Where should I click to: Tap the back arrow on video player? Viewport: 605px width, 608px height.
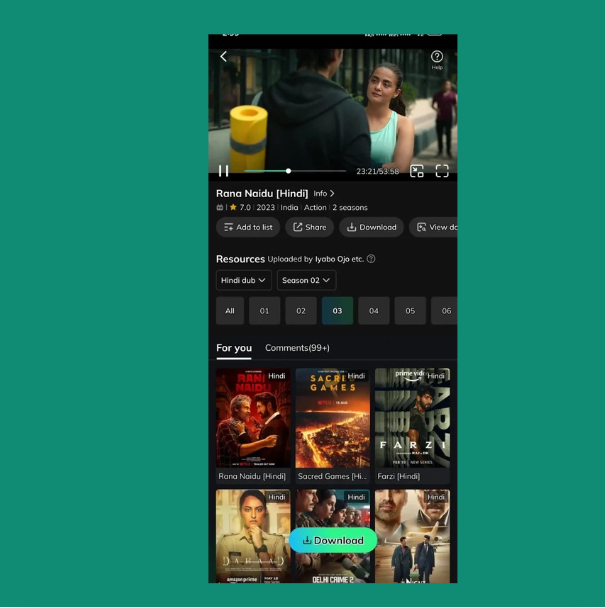223,57
